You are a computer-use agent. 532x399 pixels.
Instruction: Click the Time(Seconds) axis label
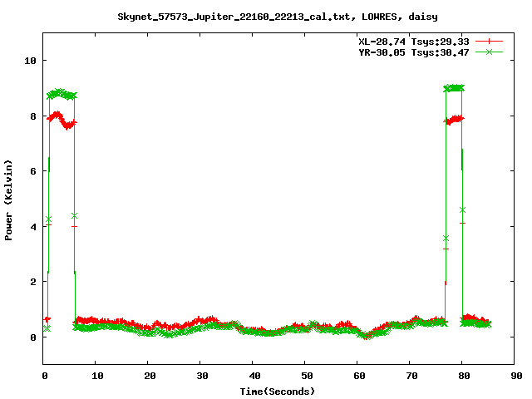pos(277,392)
